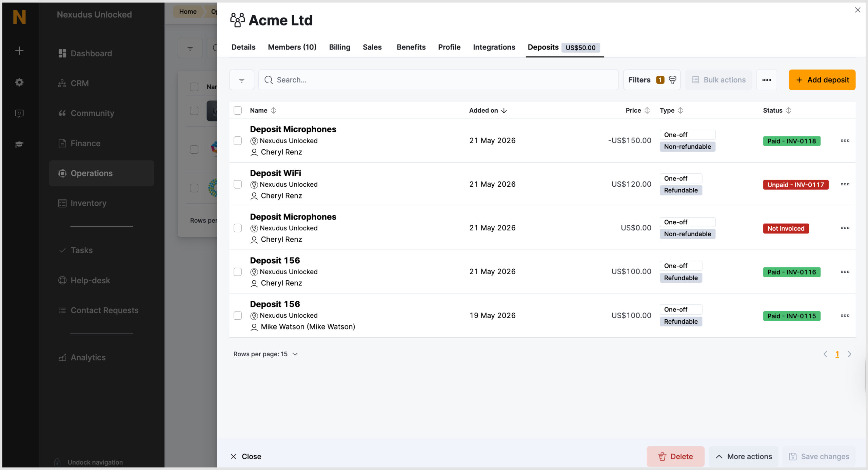Open the Filters panel
Screen dimensions: 868x470
652,80
